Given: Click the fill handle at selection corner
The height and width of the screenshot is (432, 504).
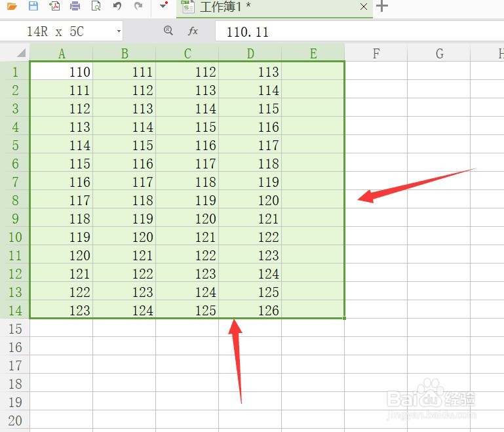Looking at the screenshot, I should 345,318.
